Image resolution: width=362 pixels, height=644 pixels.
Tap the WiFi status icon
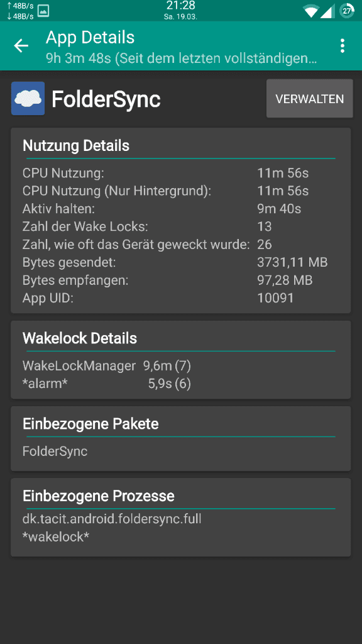[x=310, y=11]
